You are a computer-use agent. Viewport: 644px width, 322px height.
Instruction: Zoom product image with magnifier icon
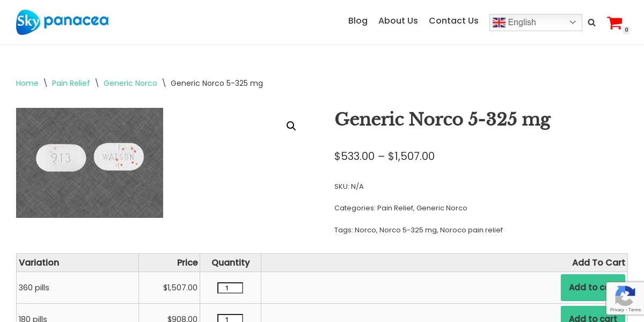pyautogui.click(x=291, y=126)
